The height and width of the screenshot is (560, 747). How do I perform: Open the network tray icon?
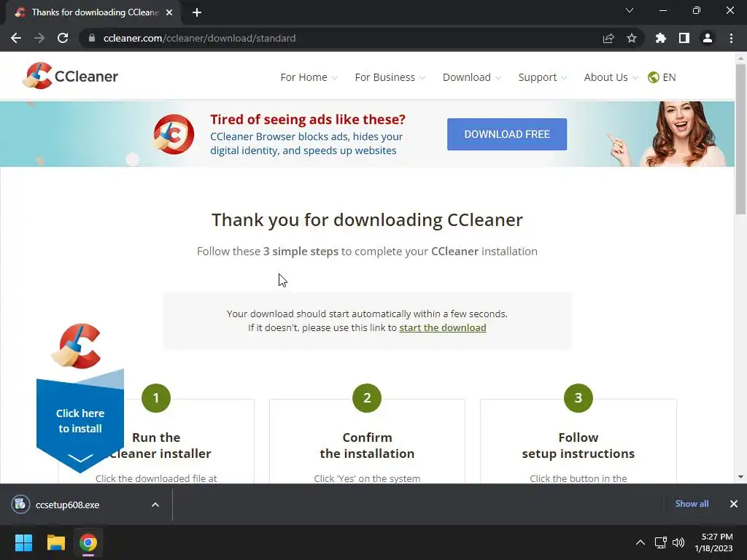(x=660, y=542)
